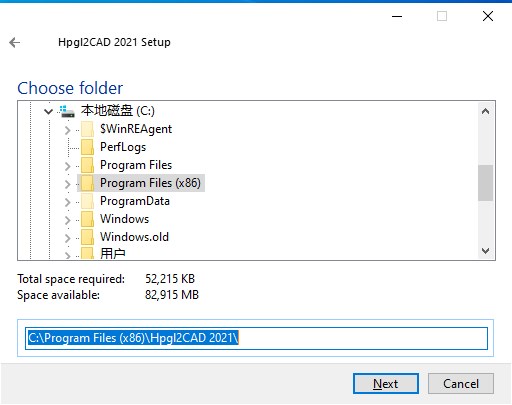Select the 用户 folder name
This screenshot has height=405, width=512.
pyautogui.click(x=113, y=253)
